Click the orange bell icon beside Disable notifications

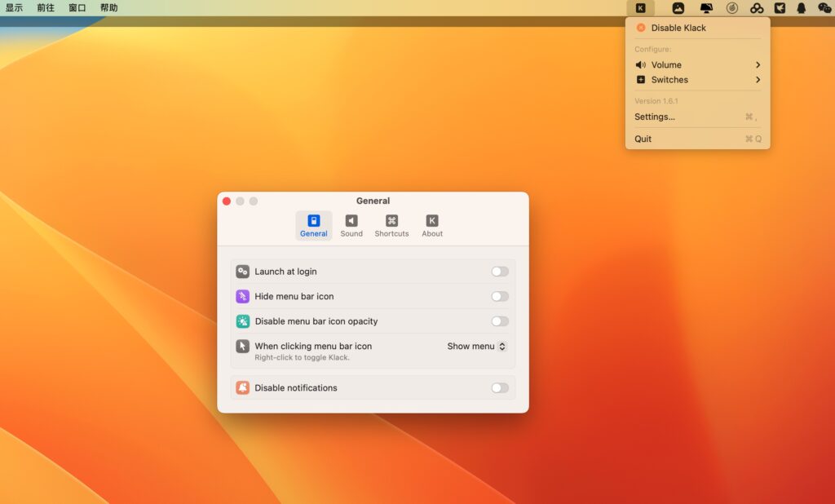click(242, 387)
